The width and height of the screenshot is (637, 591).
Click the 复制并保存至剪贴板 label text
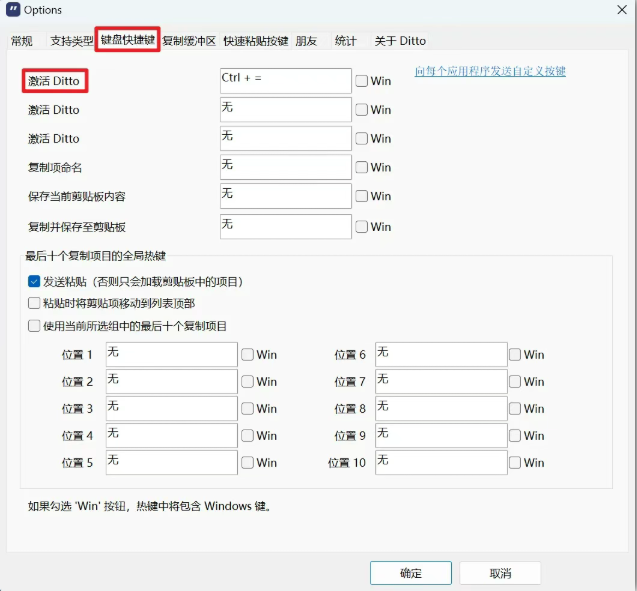[x=76, y=227]
